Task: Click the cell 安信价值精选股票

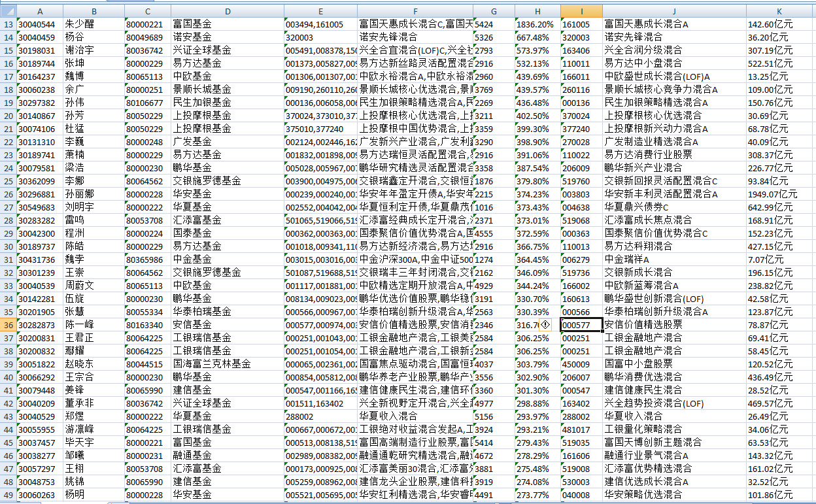Action: click(x=674, y=325)
